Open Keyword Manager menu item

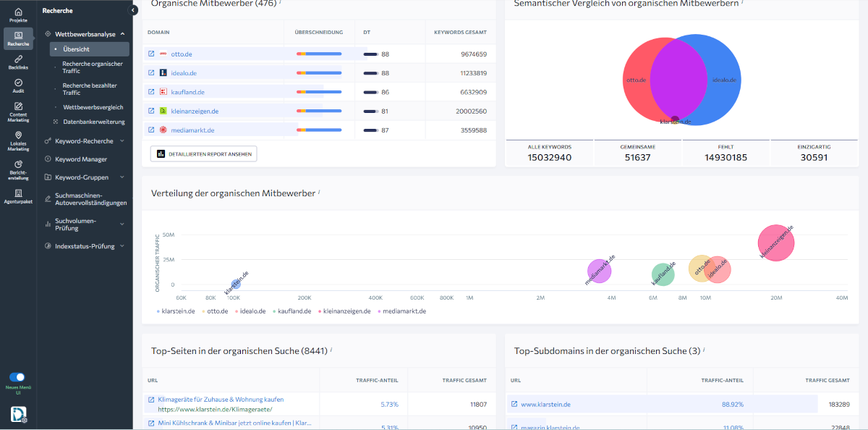pos(81,159)
